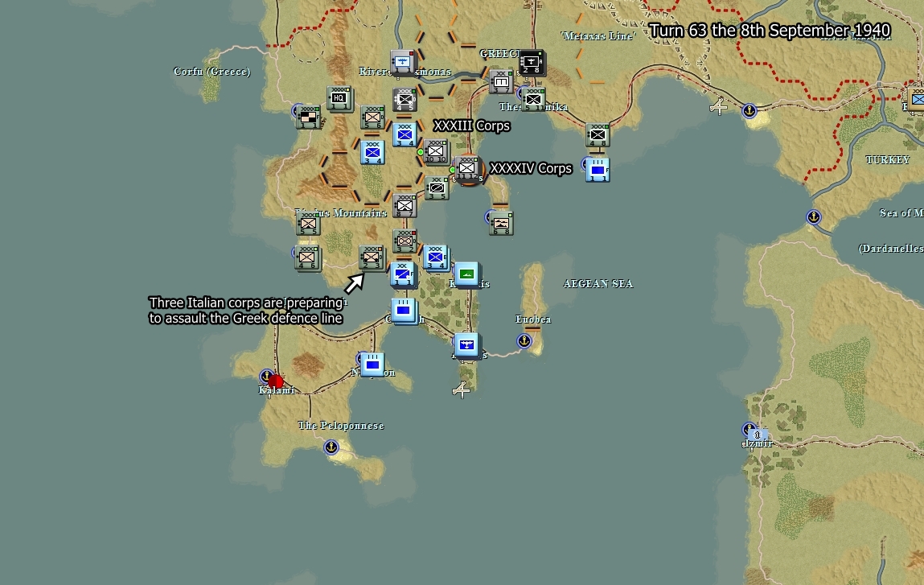This screenshot has width=924, height=585.
Task: Click the Izmir port anchor icon
Action: [x=749, y=429]
